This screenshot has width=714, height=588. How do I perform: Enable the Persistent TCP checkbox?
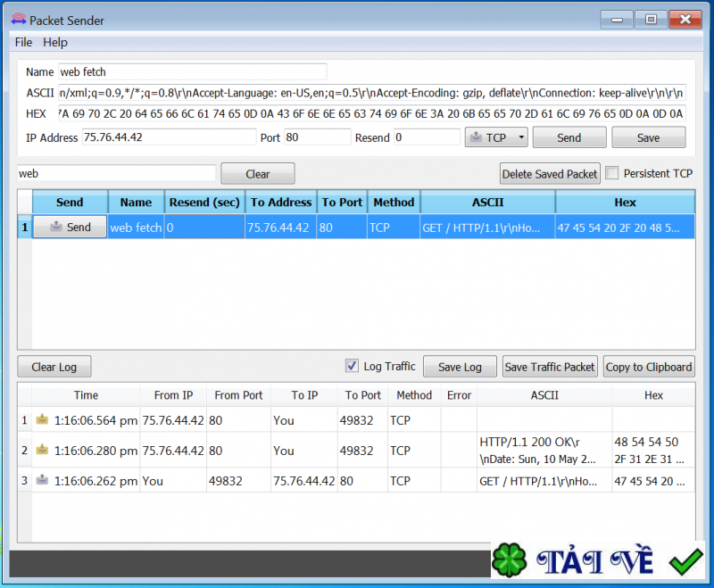coord(612,173)
